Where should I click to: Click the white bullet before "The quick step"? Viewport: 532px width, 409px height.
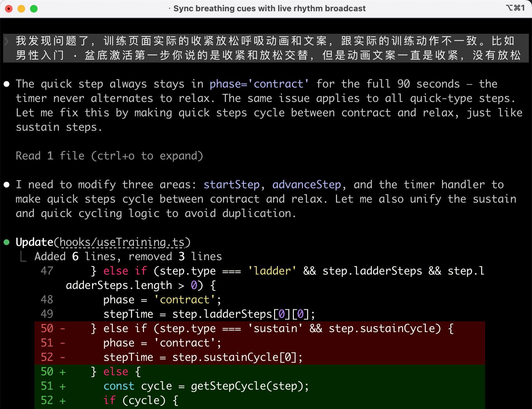7,84
